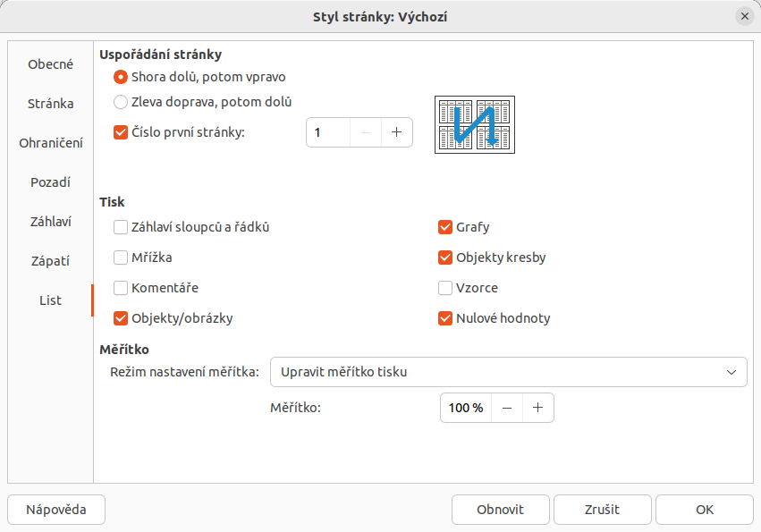The width and height of the screenshot is (761, 532).
Task: Increase first page number with plus
Action: (x=396, y=132)
